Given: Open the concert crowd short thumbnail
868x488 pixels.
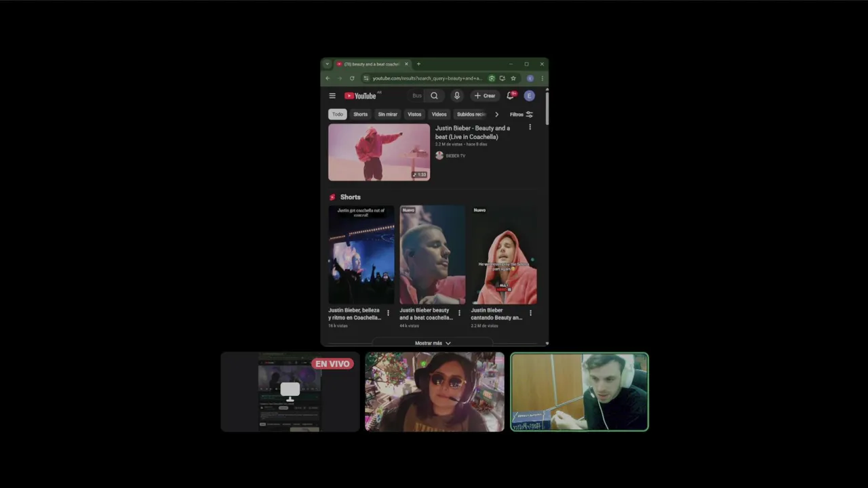Looking at the screenshot, I should click(x=361, y=255).
